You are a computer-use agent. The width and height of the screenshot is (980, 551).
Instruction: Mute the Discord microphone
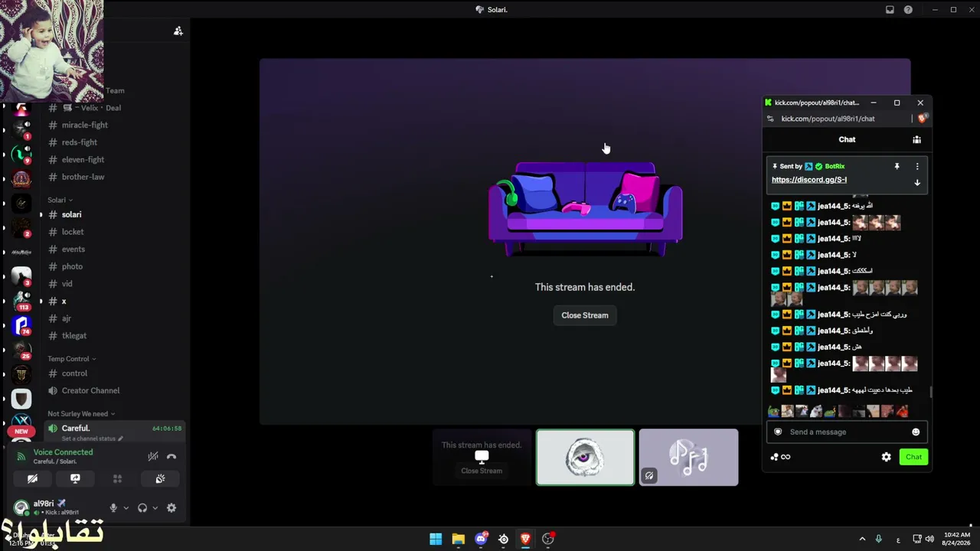point(113,507)
